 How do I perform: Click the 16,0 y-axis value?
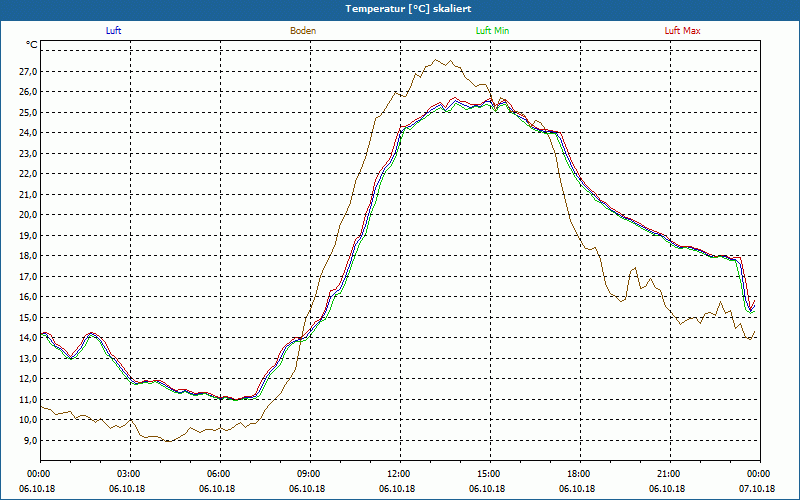tap(28, 297)
